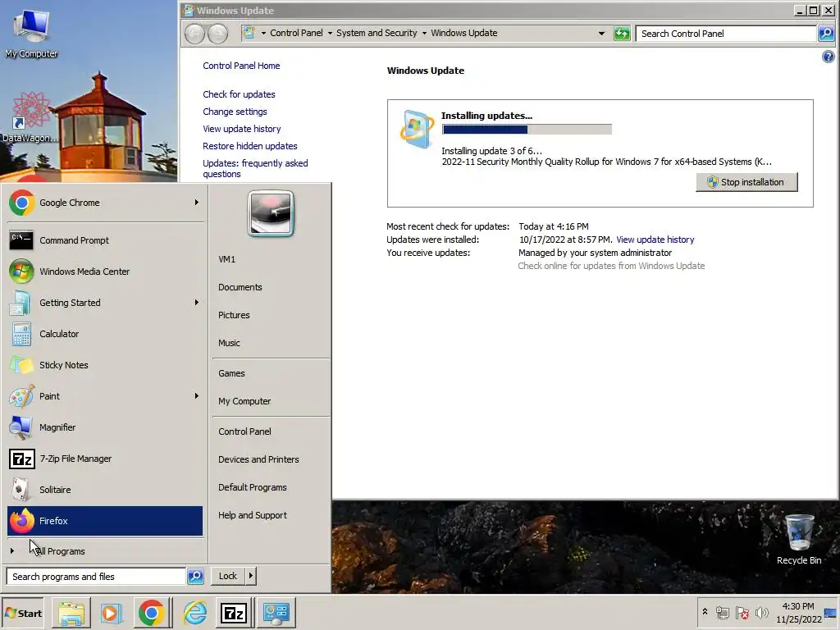The width and height of the screenshot is (840, 630).
Task: Click the network tray icon
Action: [722, 612]
